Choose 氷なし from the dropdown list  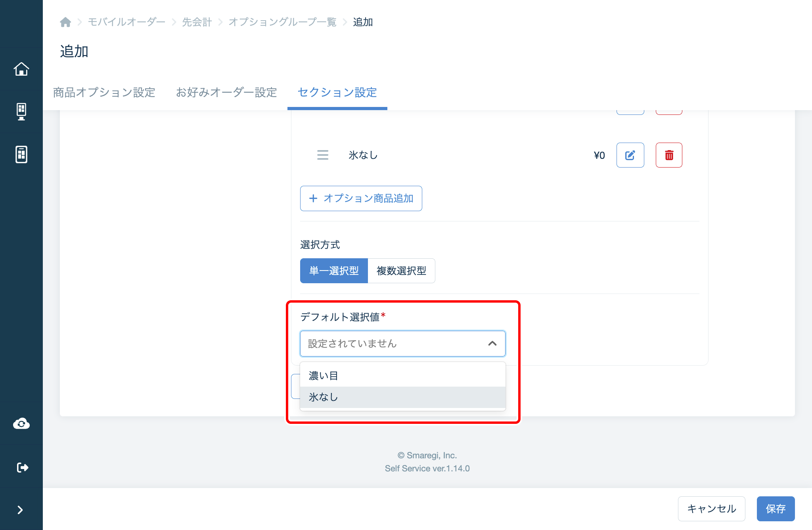click(402, 397)
